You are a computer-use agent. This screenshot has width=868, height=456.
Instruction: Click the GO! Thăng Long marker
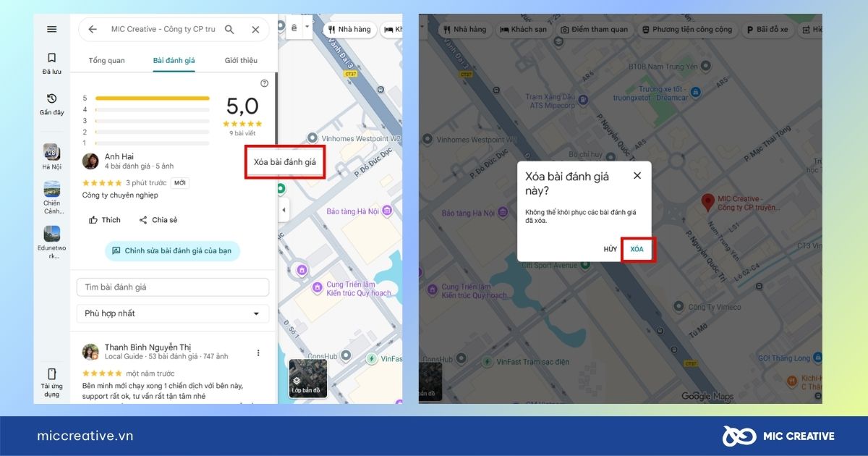(x=817, y=357)
